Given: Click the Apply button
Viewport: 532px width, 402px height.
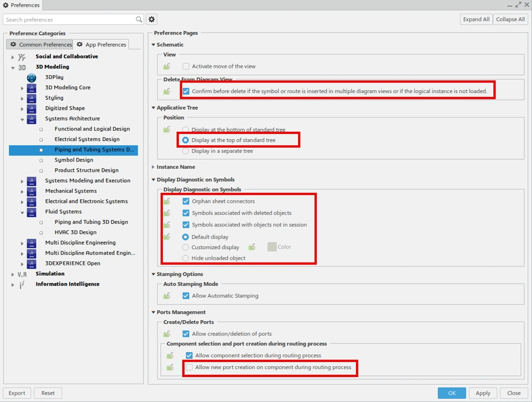Looking at the screenshot, I should [483, 393].
